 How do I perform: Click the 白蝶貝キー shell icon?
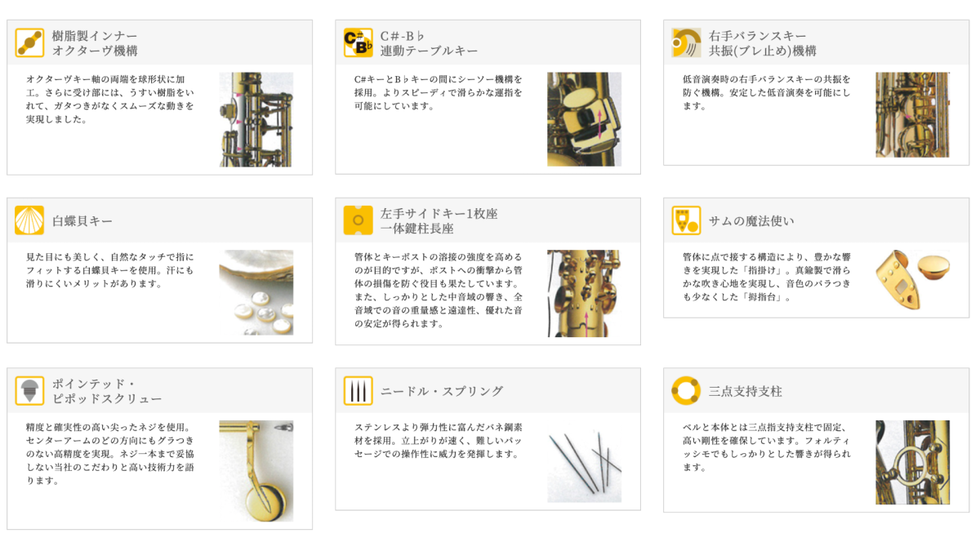coord(29,220)
